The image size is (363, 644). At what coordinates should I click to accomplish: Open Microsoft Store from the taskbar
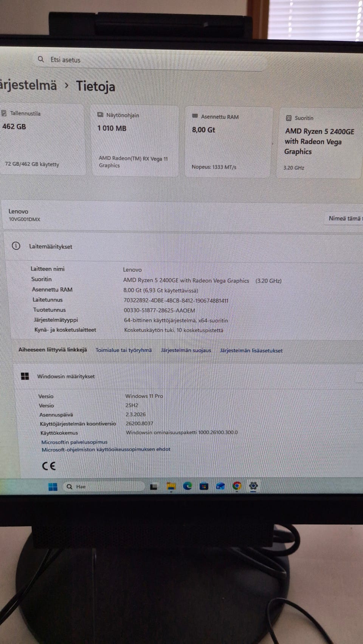pyautogui.click(x=204, y=486)
